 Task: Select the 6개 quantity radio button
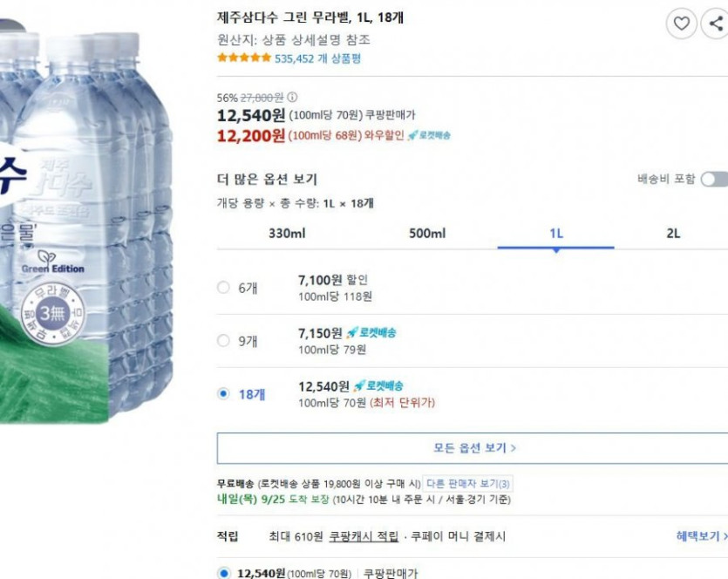tap(223, 288)
